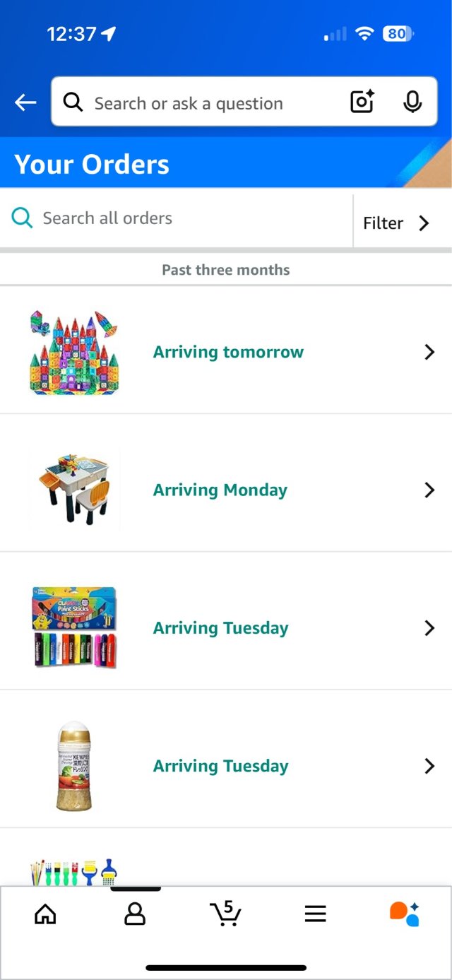452x980 pixels.
Task: Open chevron for Arriving tomorrow order
Action: pos(429,352)
